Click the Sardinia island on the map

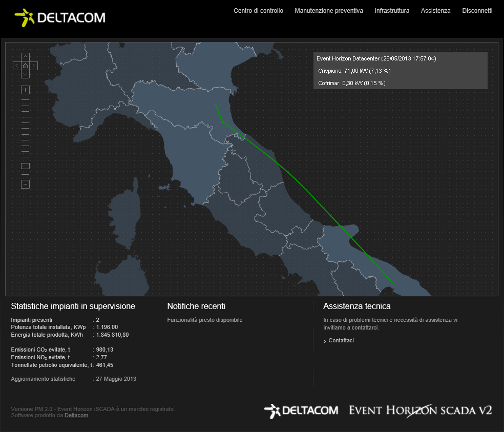[122, 277]
